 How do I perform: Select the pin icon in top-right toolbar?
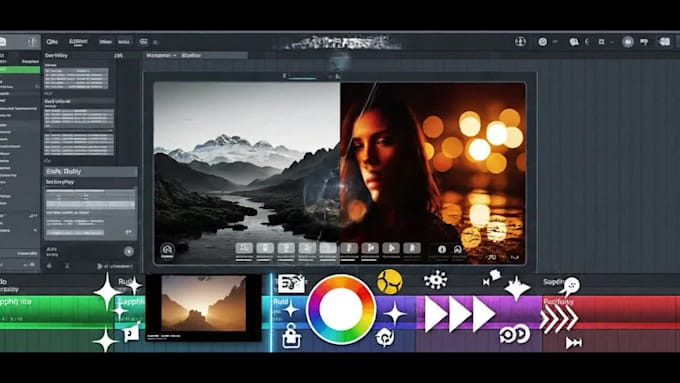coord(644,42)
